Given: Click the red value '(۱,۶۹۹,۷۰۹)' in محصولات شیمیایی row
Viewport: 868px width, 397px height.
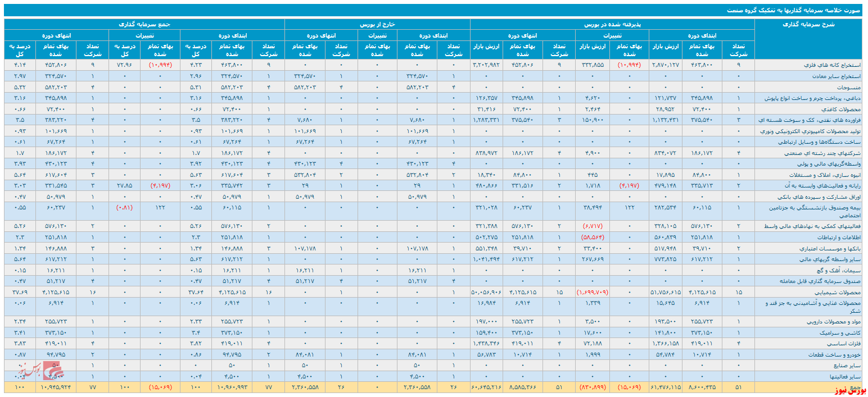Looking at the screenshot, I should pos(591,292).
